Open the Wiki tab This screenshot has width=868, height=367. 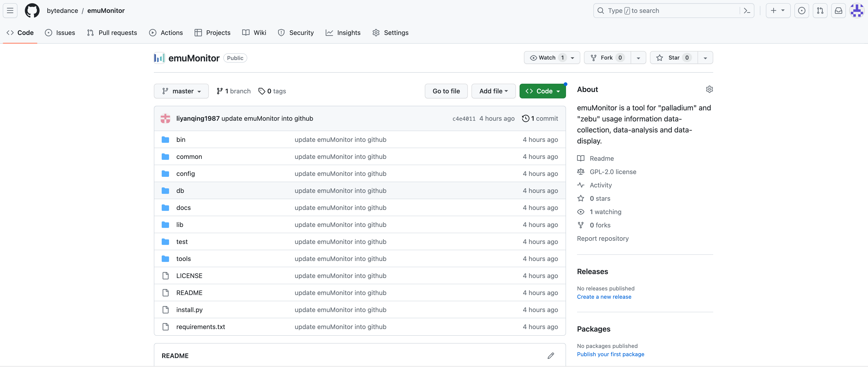coord(254,33)
